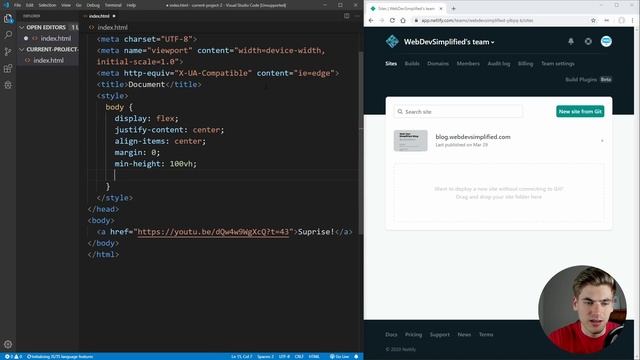Open Pricing footer link on Netlify
Screen dimensions: 640x360
[x=413, y=335]
